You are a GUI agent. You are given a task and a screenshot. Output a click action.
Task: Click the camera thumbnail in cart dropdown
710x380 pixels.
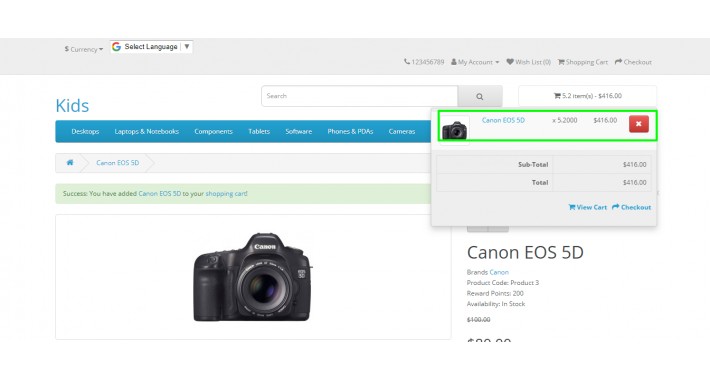coord(455,130)
